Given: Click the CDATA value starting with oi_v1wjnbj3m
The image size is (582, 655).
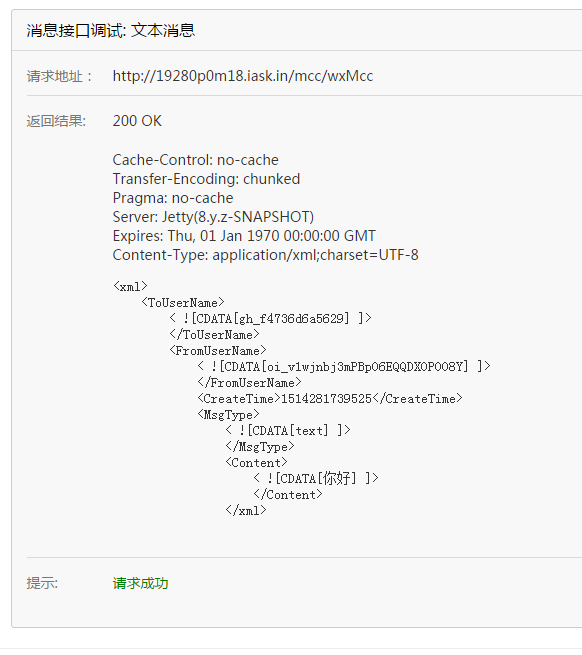Looking at the screenshot, I should [343, 366].
